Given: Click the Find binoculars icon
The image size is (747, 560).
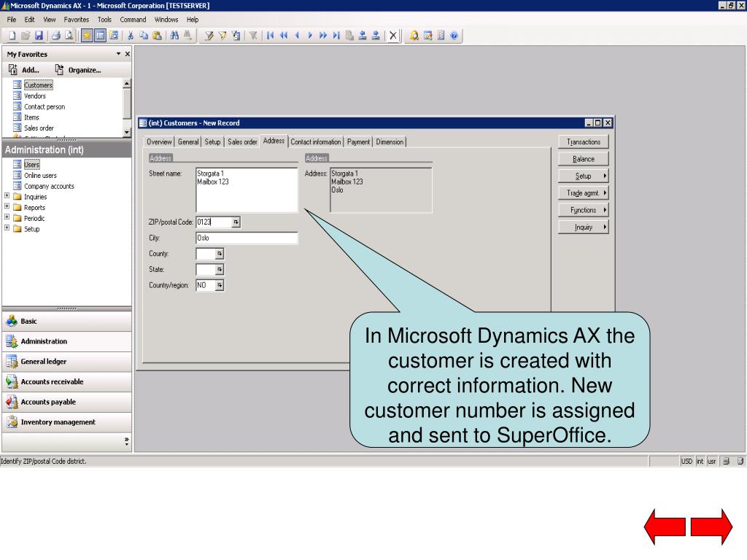Looking at the screenshot, I should (x=174, y=36).
